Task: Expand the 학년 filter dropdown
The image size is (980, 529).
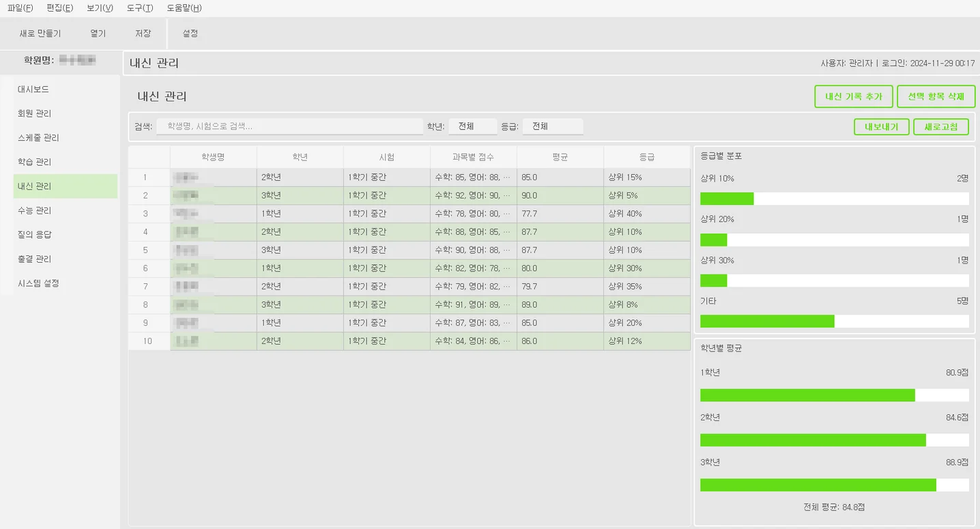Action: (x=472, y=126)
